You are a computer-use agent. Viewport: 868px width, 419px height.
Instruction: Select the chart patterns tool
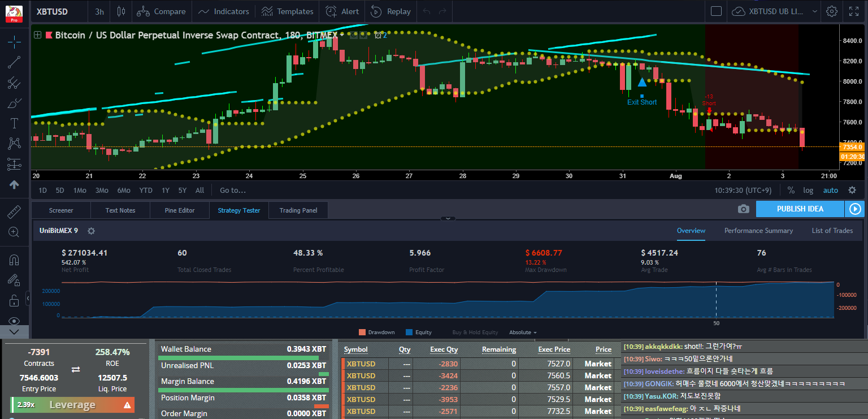click(x=14, y=144)
